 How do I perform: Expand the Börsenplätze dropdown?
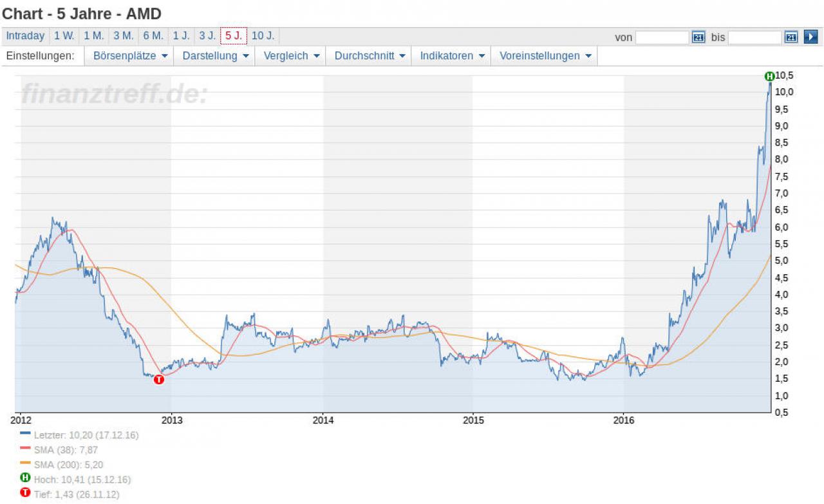pos(131,56)
